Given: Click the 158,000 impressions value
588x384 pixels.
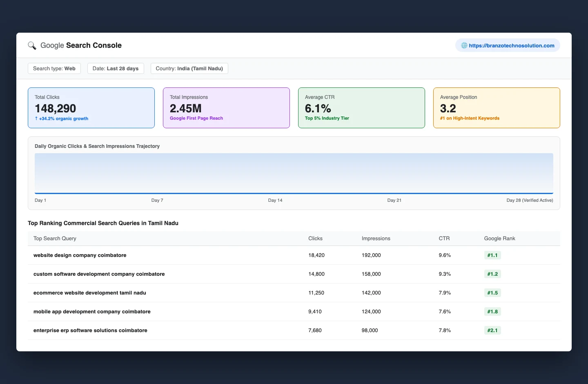Looking at the screenshot, I should (x=371, y=274).
